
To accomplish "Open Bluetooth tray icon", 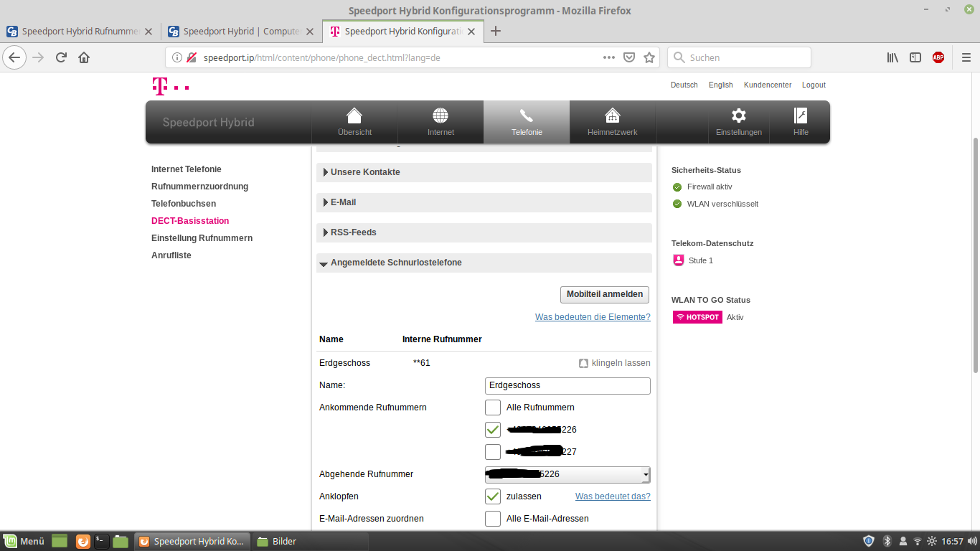I will (x=887, y=541).
